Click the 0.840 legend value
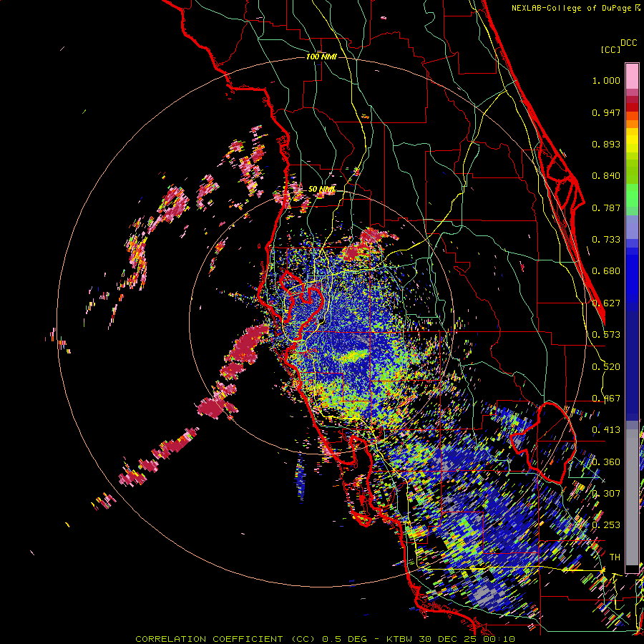 click(x=606, y=176)
